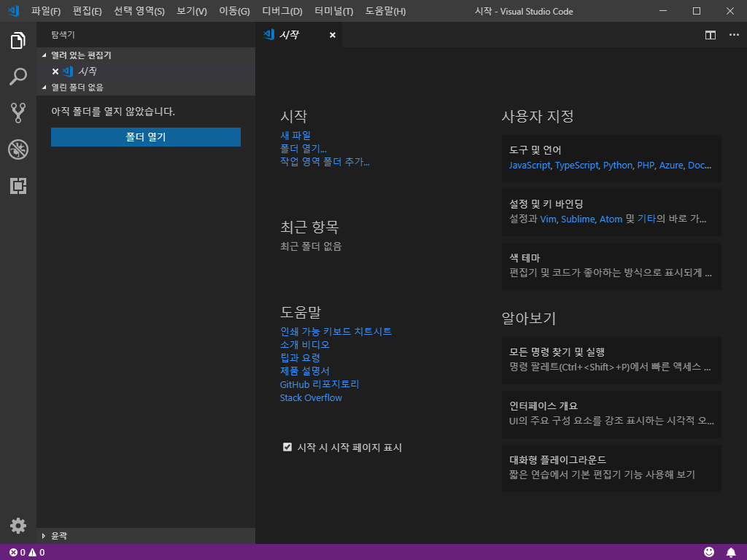Click the 새 파일 link
The image size is (747, 560).
(295, 135)
